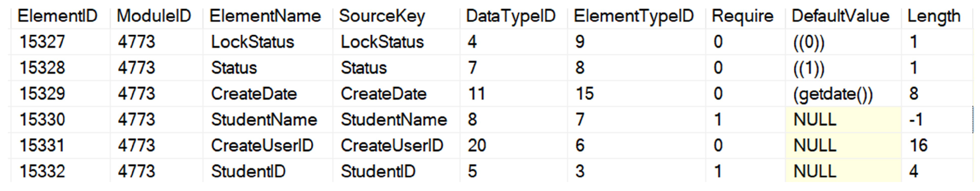Viewport: 980px width, 191px height.
Task: Click the ElementName column header
Action: click(x=265, y=16)
